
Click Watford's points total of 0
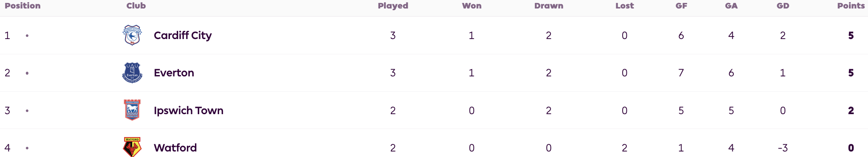[x=851, y=148]
